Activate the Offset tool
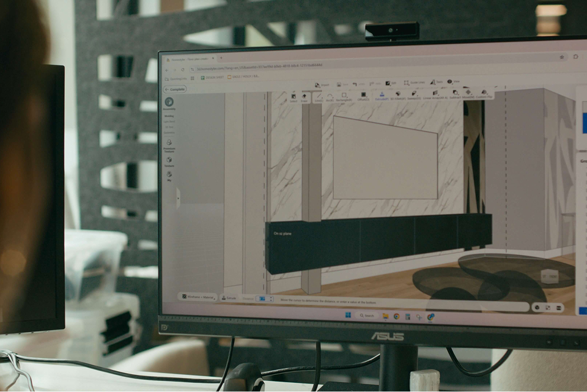587x392 pixels. click(x=363, y=96)
